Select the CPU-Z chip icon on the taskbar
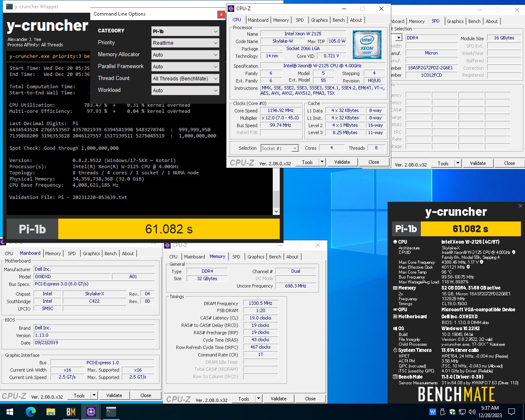This screenshot has width=525, height=420. (x=91, y=411)
